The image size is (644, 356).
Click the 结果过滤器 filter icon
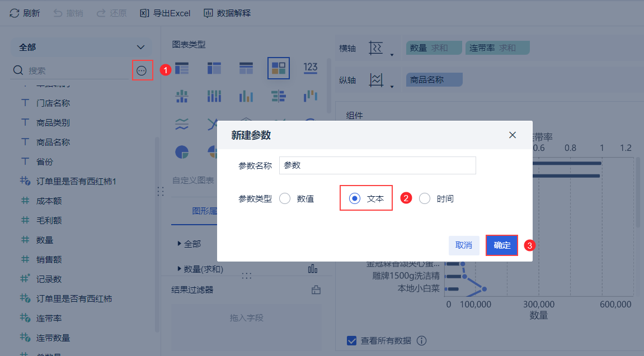pos(316,290)
